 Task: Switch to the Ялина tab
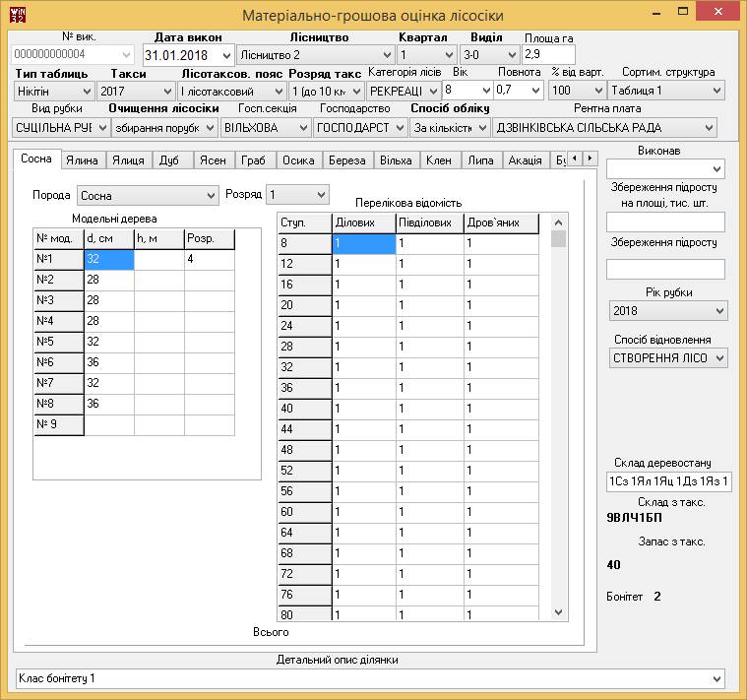[x=83, y=160]
